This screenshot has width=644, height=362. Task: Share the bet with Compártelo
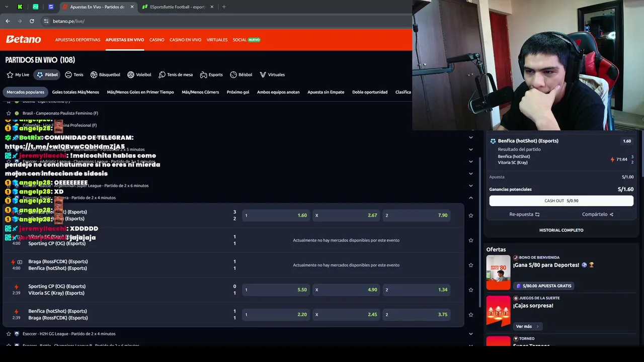point(598,214)
